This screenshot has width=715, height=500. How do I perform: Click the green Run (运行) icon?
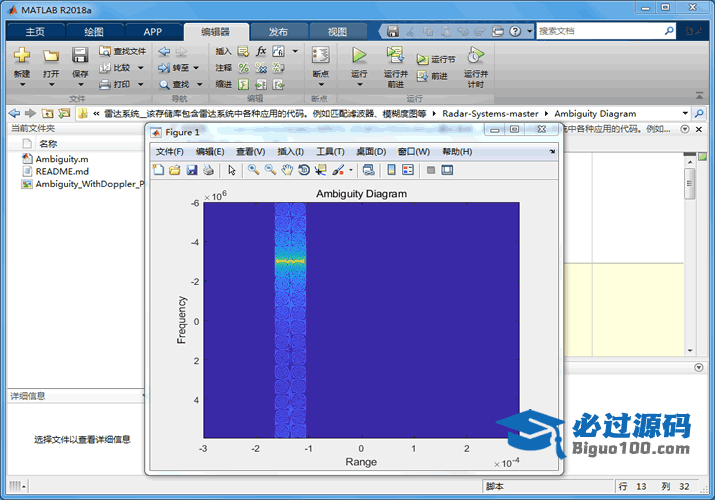coord(359,55)
